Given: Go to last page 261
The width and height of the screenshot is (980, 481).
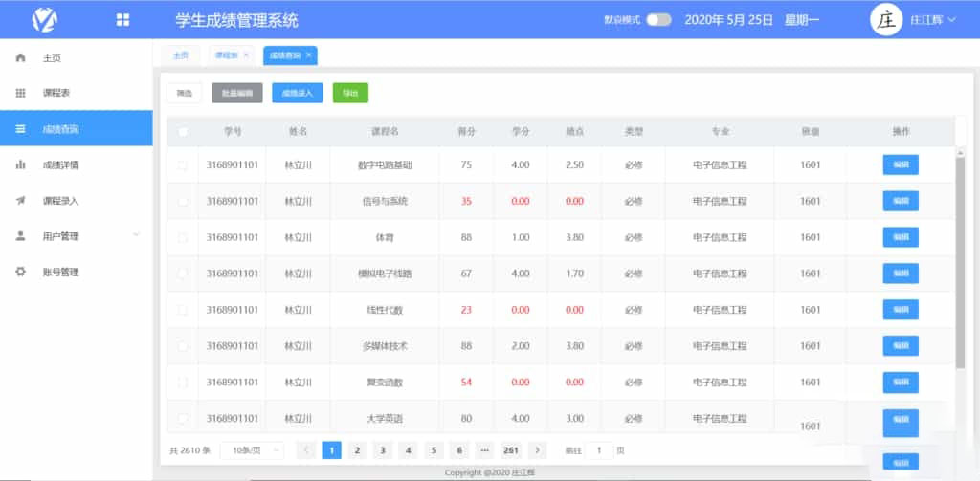Looking at the screenshot, I should click(511, 450).
